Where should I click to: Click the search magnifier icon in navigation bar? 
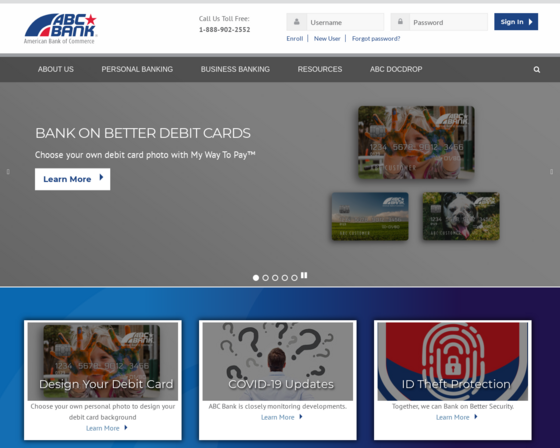(x=536, y=70)
